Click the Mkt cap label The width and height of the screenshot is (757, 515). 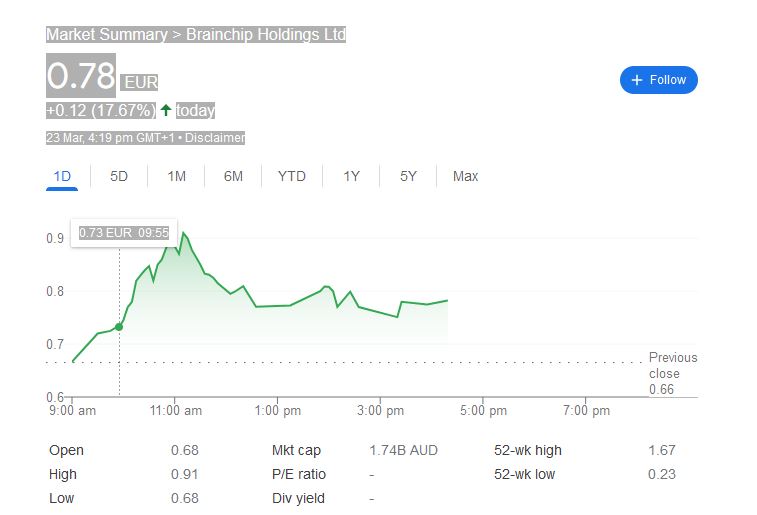[296, 450]
